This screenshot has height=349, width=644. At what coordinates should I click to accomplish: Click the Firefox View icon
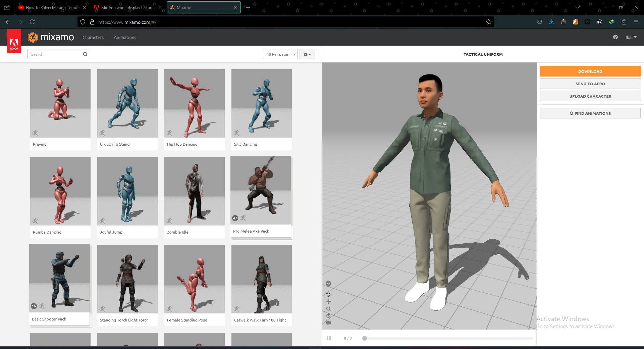tap(7, 7)
